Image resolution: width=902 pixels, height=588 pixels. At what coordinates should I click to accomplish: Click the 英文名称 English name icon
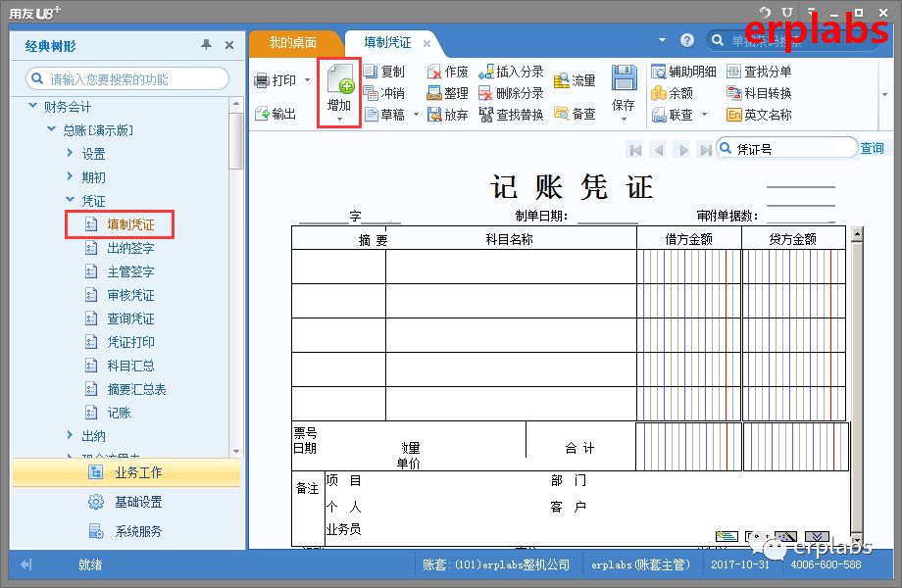pyautogui.click(x=733, y=115)
